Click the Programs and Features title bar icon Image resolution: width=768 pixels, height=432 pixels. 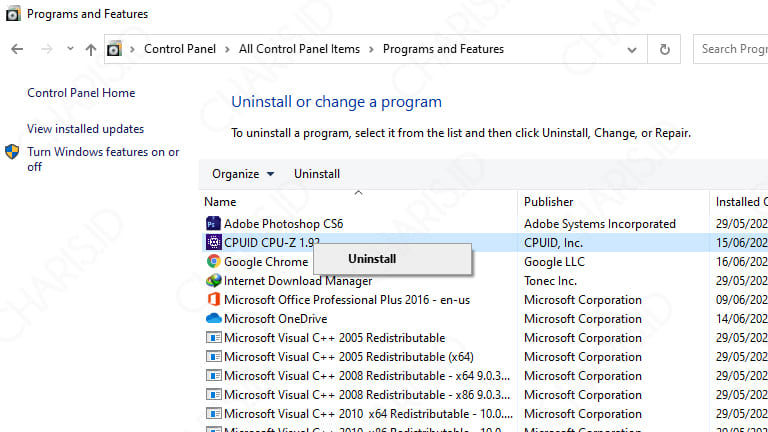pyautogui.click(x=13, y=14)
